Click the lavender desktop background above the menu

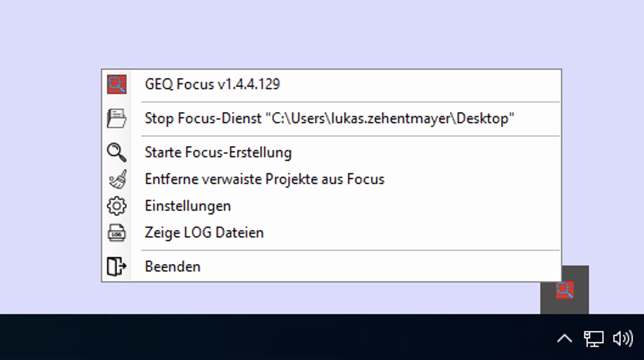click(320, 33)
